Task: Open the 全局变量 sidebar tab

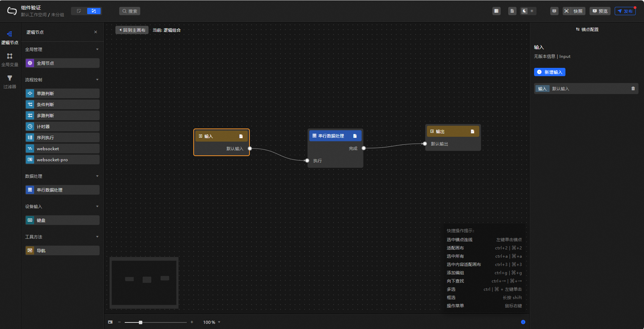Action: [10, 60]
